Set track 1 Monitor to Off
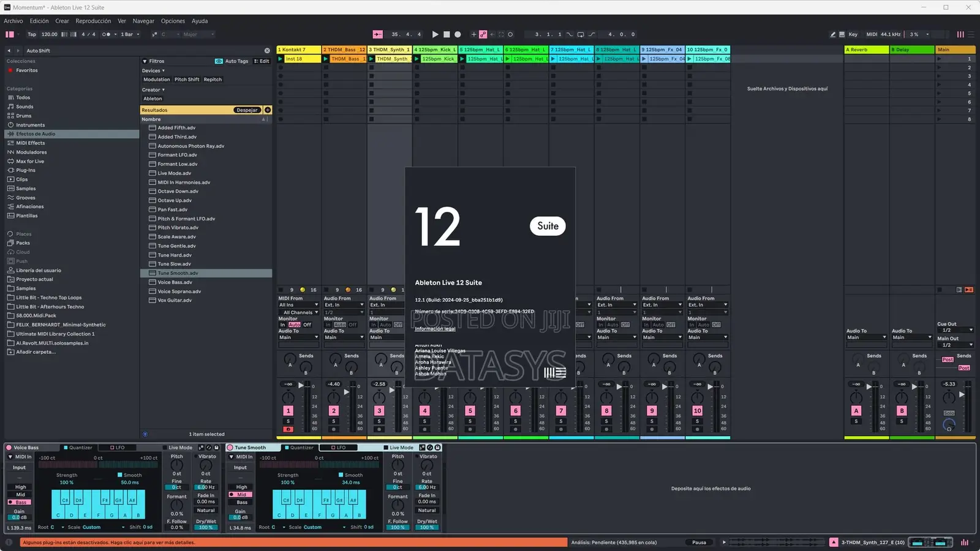This screenshot has height=551, width=980. pos(307,325)
